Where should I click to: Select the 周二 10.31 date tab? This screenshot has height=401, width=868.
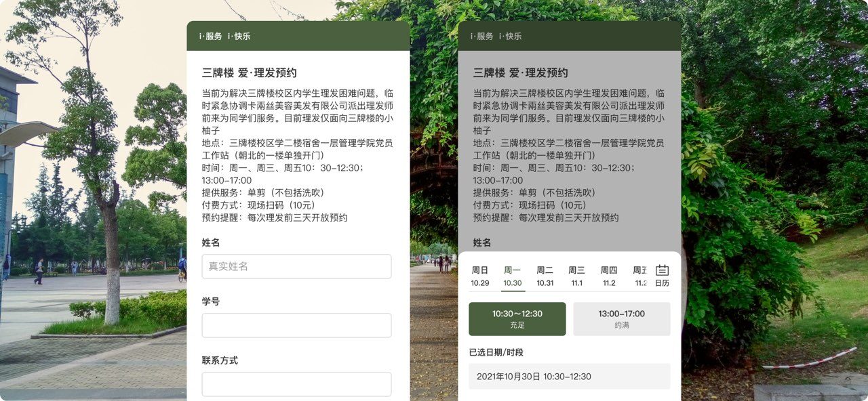click(x=545, y=276)
